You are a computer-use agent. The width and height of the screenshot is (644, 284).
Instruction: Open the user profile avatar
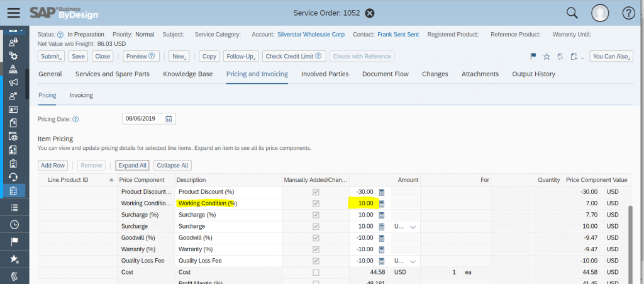(x=600, y=13)
